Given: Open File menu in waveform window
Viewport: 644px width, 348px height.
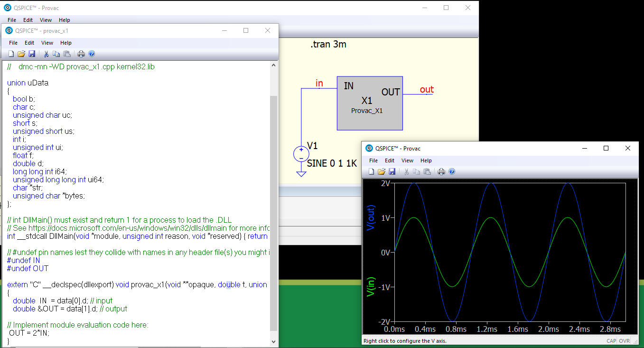Looking at the screenshot, I should tap(373, 160).
